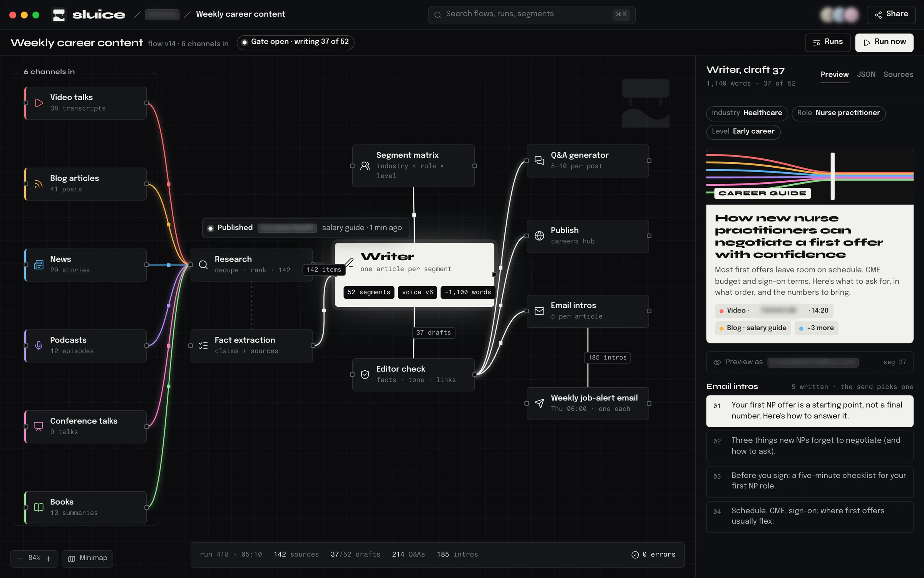The width and height of the screenshot is (924, 578).
Task: Click the Editor check shield icon
Action: pyautogui.click(x=365, y=375)
